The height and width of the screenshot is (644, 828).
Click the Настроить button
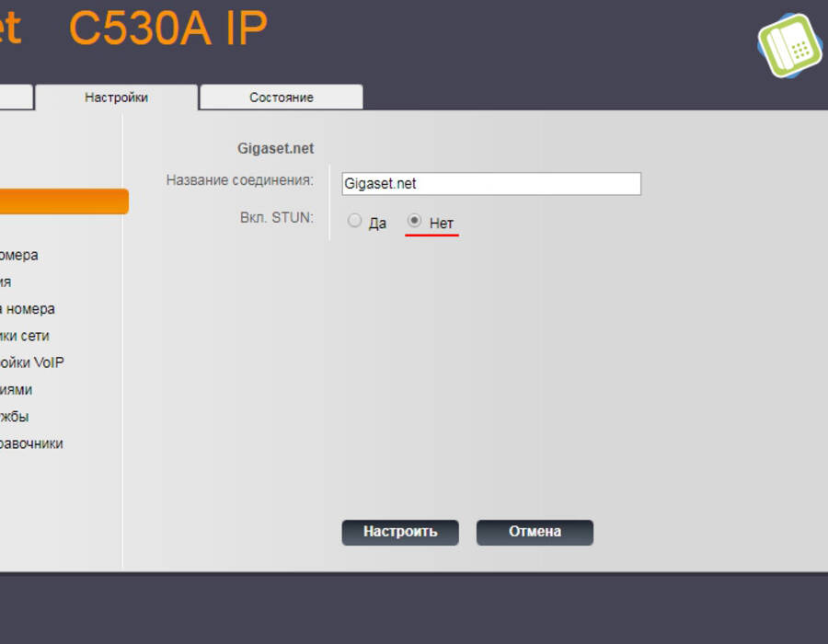coord(400,532)
